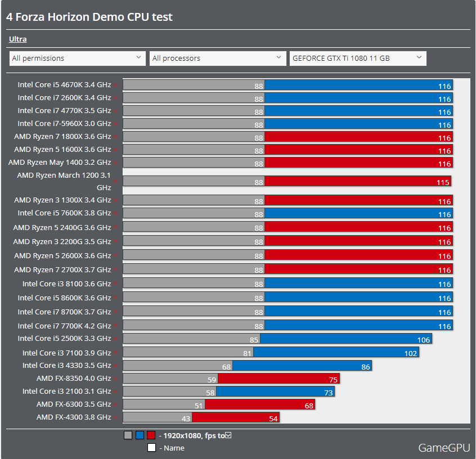Click the GameGPU logo link
Viewport: 476px width, 459px height.
point(443,448)
